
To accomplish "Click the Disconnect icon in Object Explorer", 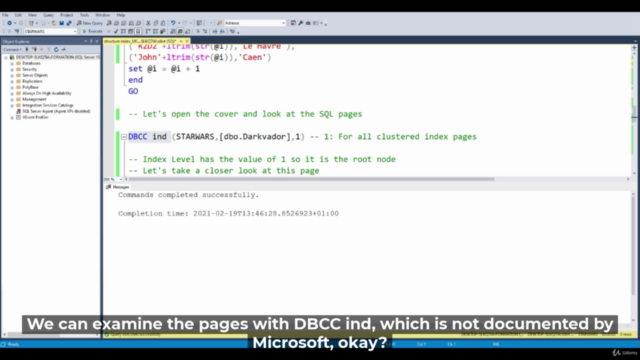I will (34, 49).
